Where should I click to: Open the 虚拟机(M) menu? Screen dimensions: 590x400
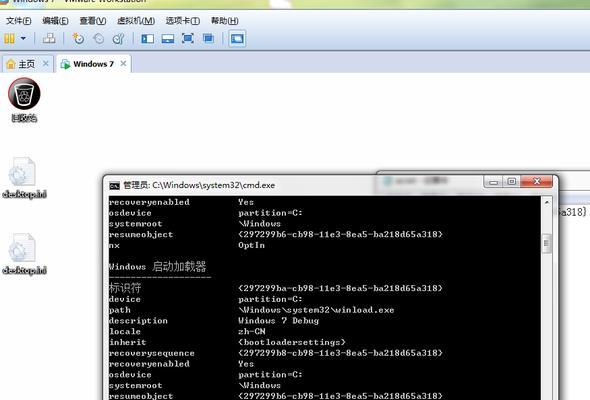(136, 21)
